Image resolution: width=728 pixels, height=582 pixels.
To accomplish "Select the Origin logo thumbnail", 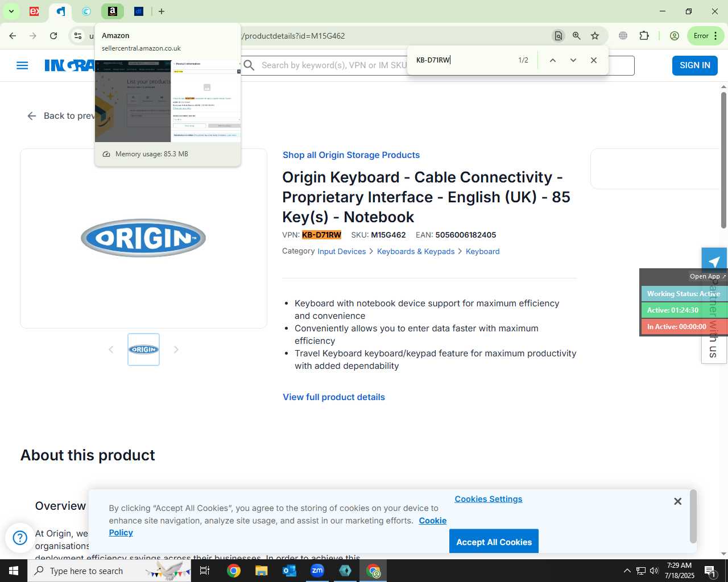I will (x=143, y=350).
